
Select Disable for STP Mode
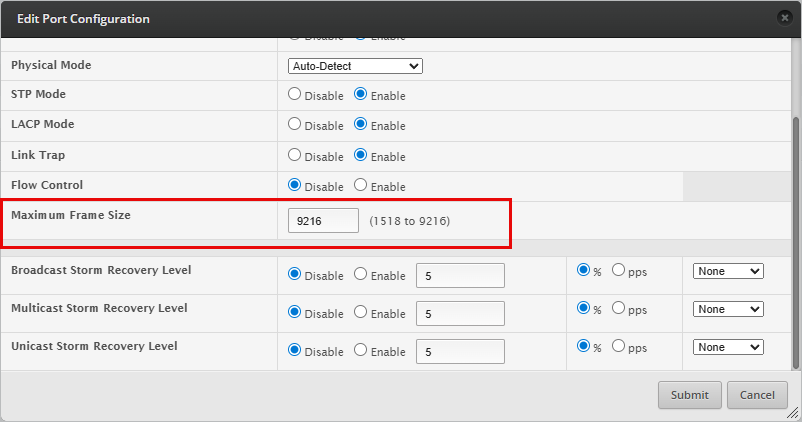point(294,94)
